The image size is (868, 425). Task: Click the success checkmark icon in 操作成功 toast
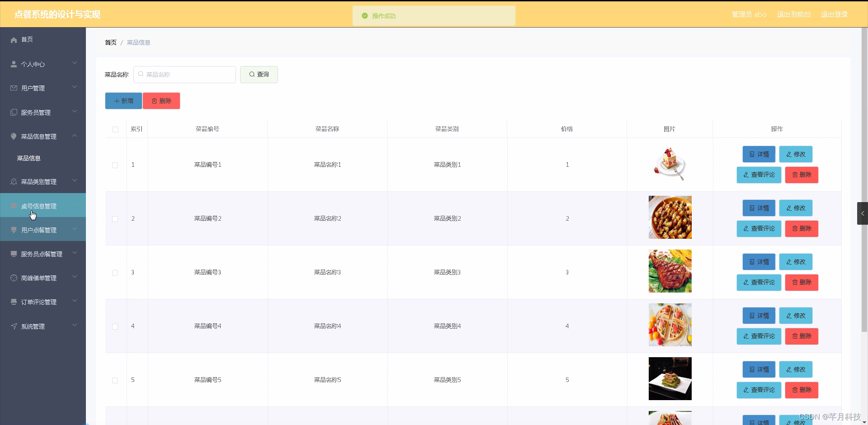tap(364, 16)
